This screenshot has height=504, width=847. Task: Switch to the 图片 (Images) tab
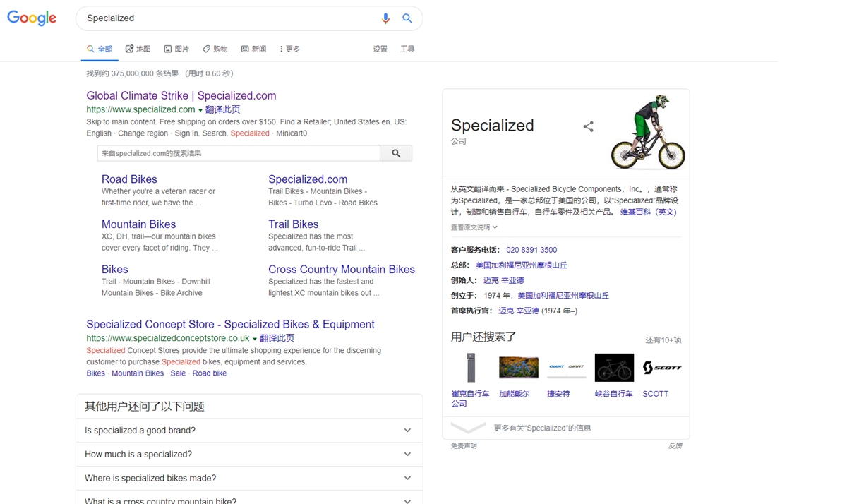[176, 49]
